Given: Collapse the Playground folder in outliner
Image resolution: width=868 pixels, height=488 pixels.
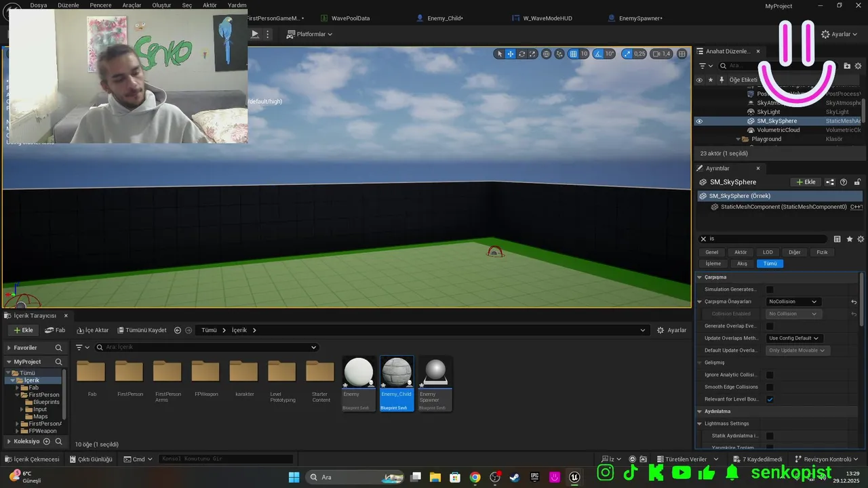Looking at the screenshot, I should coord(738,139).
